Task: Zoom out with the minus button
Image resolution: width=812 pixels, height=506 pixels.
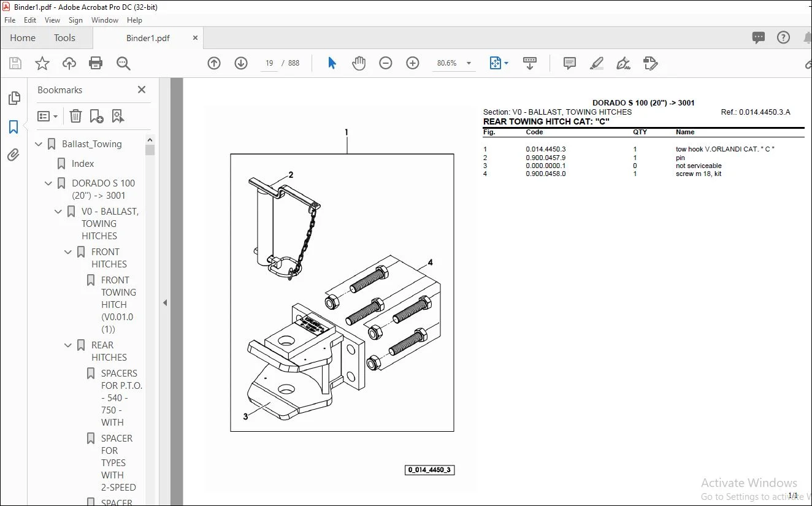Action: click(386, 63)
